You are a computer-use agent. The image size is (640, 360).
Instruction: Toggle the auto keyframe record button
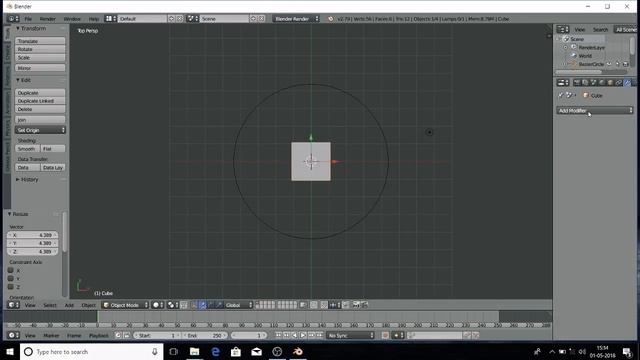[x=385, y=335]
